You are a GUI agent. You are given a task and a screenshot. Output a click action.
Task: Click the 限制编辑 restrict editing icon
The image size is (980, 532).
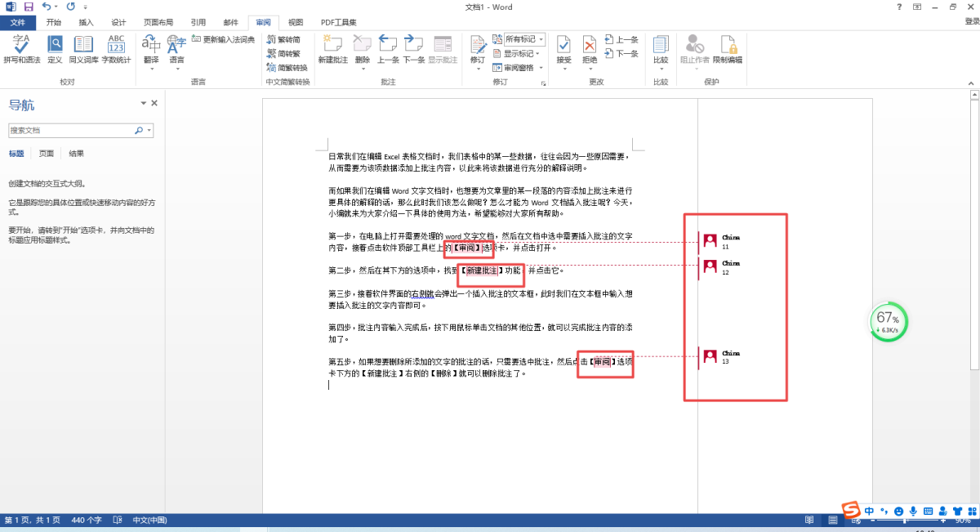pyautogui.click(x=727, y=48)
